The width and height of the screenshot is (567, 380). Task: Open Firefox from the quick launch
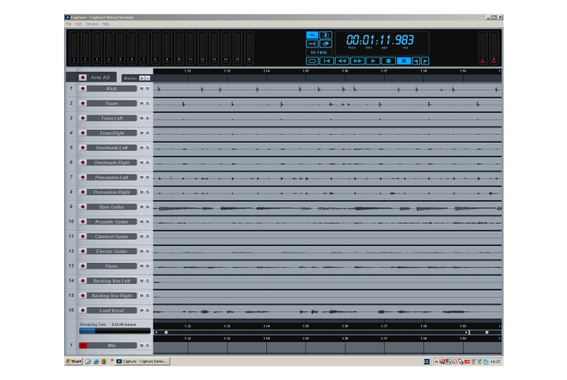pos(104,361)
